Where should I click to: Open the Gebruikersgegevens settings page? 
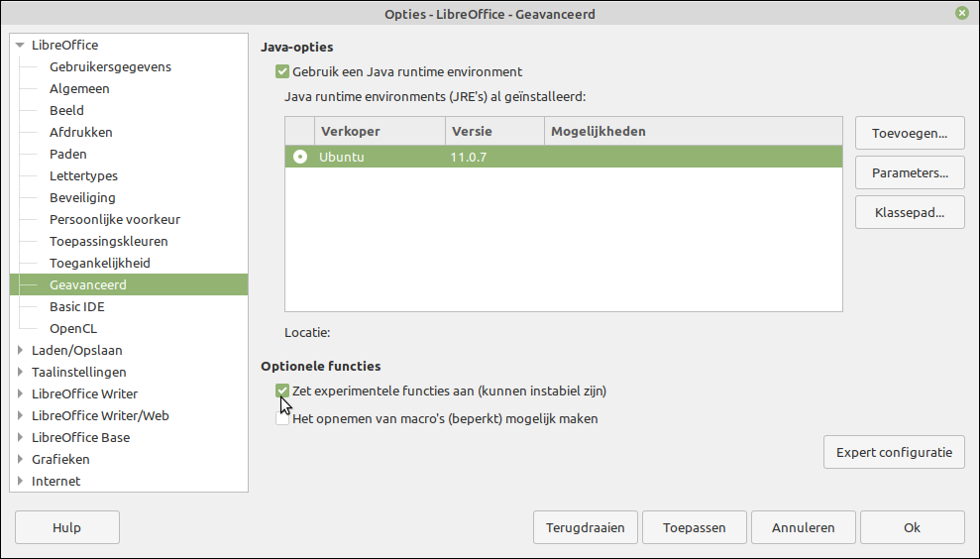(110, 66)
